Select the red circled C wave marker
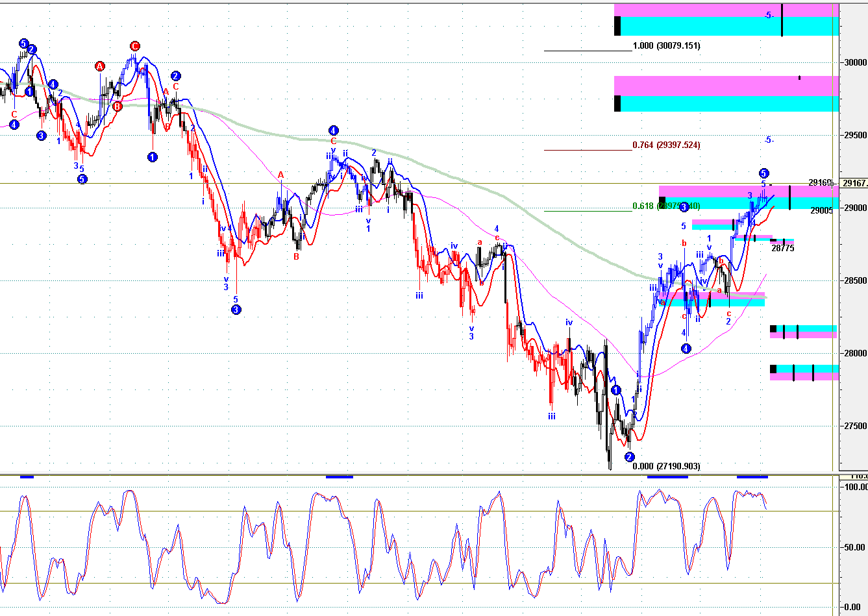868x616 pixels. (x=135, y=46)
